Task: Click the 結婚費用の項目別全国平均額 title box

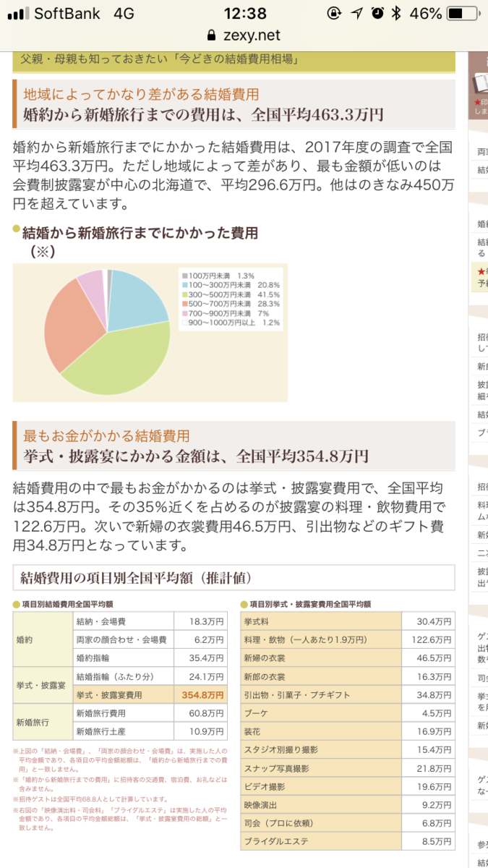Action: click(234, 577)
